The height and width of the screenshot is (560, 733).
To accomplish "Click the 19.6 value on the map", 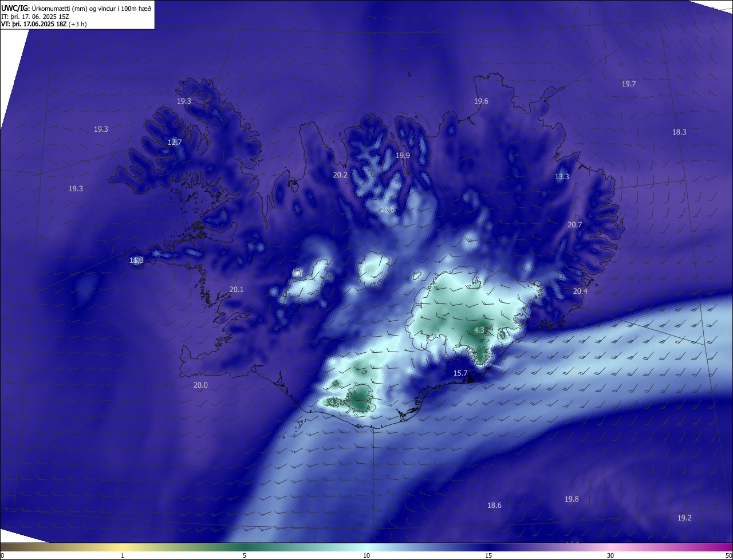I will pyautogui.click(x=481, y=101).
